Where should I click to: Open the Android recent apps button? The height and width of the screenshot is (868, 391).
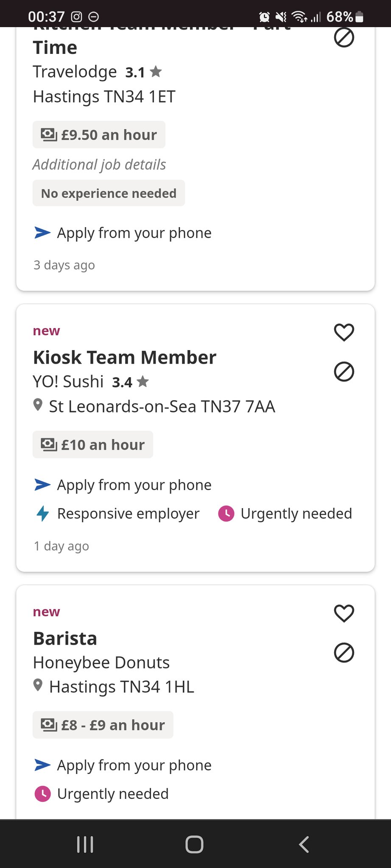coord(85,844)
